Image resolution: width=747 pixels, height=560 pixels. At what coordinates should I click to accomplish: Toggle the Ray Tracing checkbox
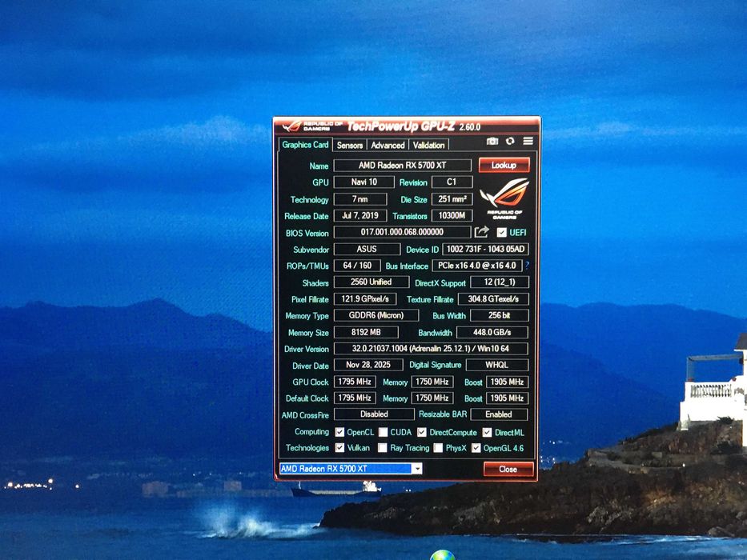[x=383, y=448]
